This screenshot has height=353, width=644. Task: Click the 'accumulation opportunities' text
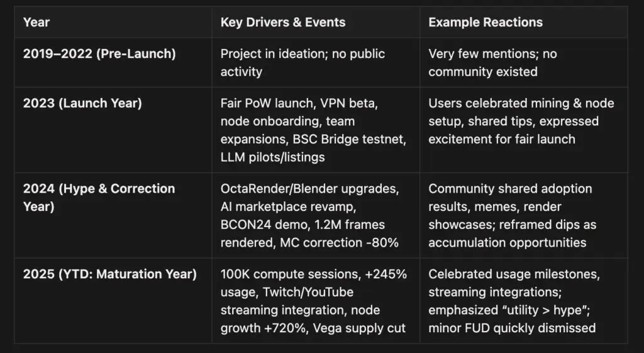[507, 242]
